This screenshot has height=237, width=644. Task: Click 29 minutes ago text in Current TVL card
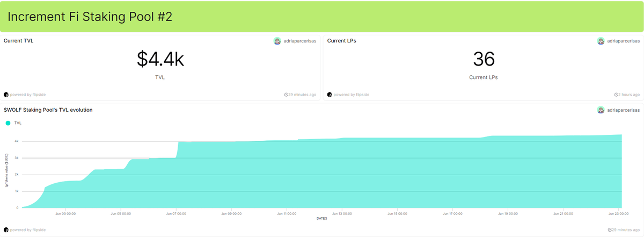click(302, 95)
